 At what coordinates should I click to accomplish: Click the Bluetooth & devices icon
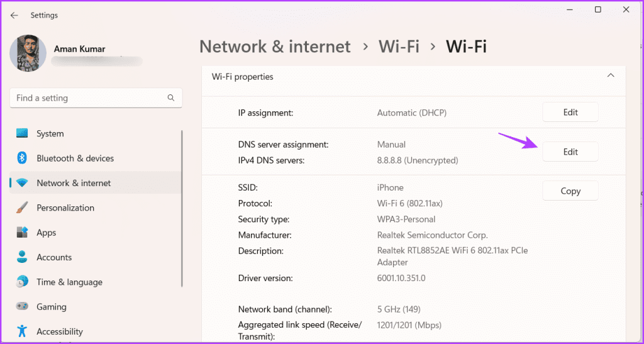click(22, 158)
